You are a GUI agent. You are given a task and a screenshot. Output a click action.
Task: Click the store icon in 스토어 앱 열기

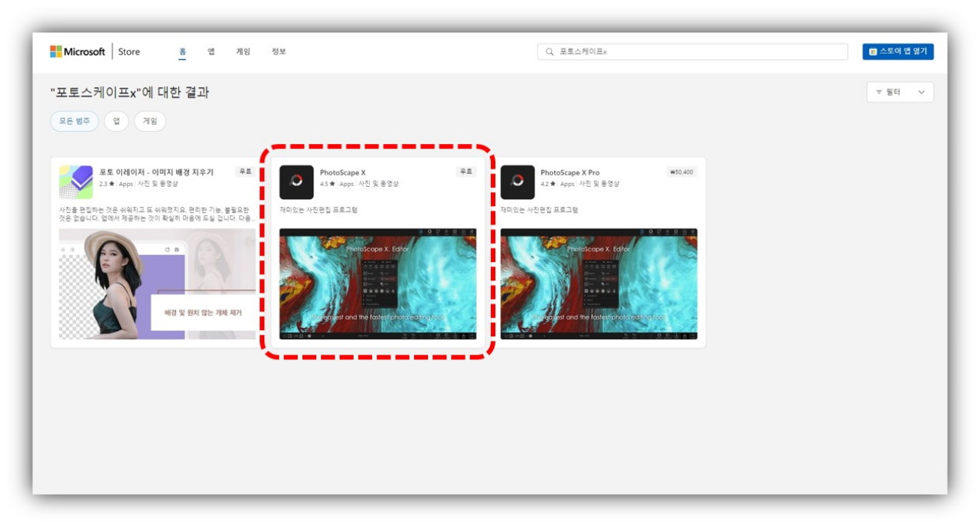(x=873, y=52)
